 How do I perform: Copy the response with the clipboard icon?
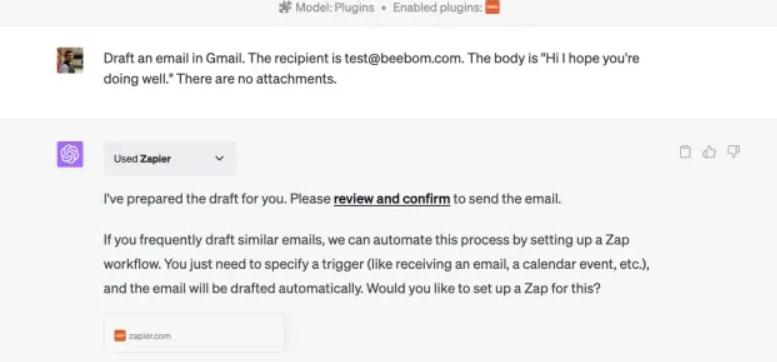pos(685,152)
